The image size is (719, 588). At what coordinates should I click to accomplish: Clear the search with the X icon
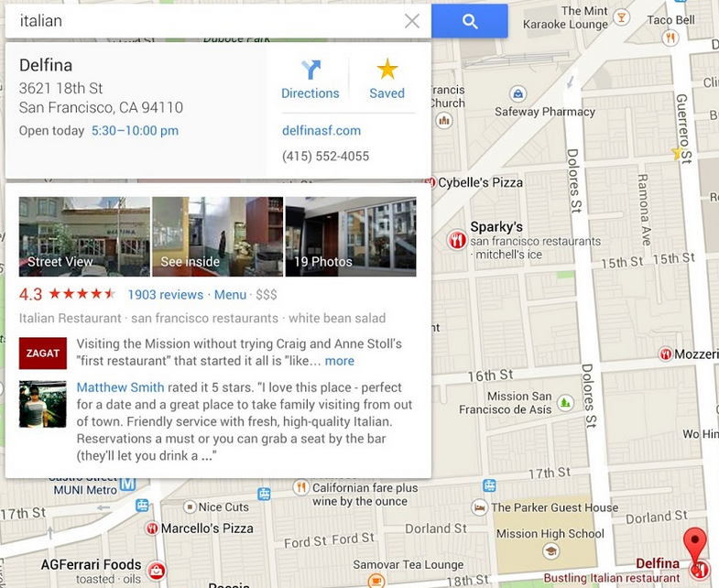click(x=412, y=21)
